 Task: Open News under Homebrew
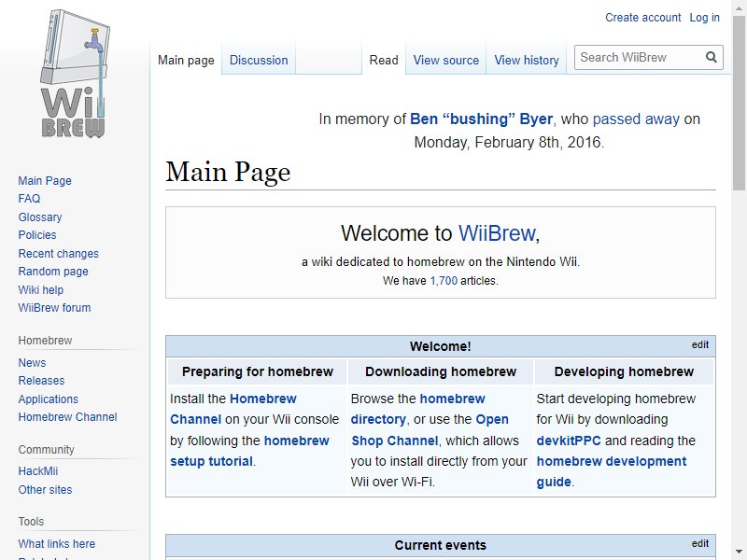coord(32,363)
